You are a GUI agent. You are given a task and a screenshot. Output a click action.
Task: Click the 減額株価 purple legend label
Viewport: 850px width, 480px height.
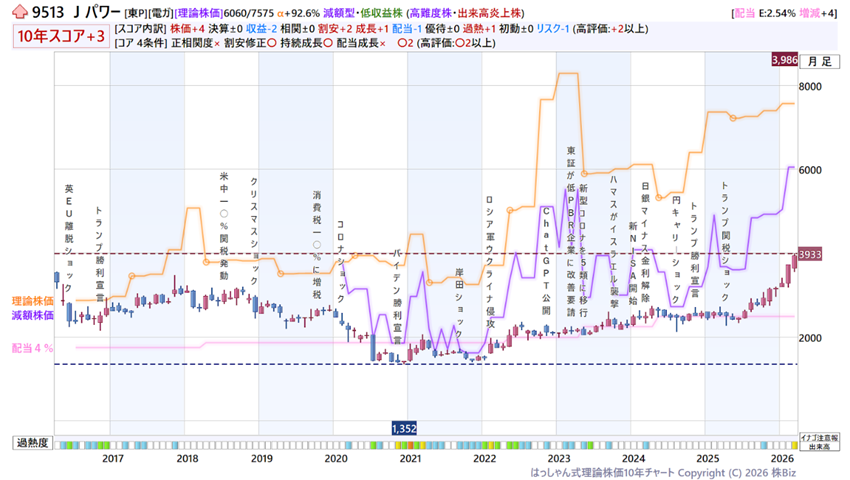(32, 314)
